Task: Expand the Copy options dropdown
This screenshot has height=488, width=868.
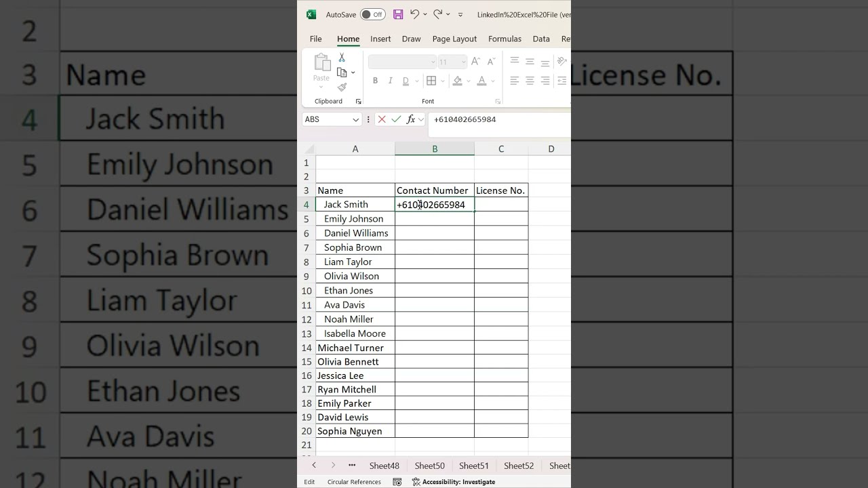Action: (353, 73)
